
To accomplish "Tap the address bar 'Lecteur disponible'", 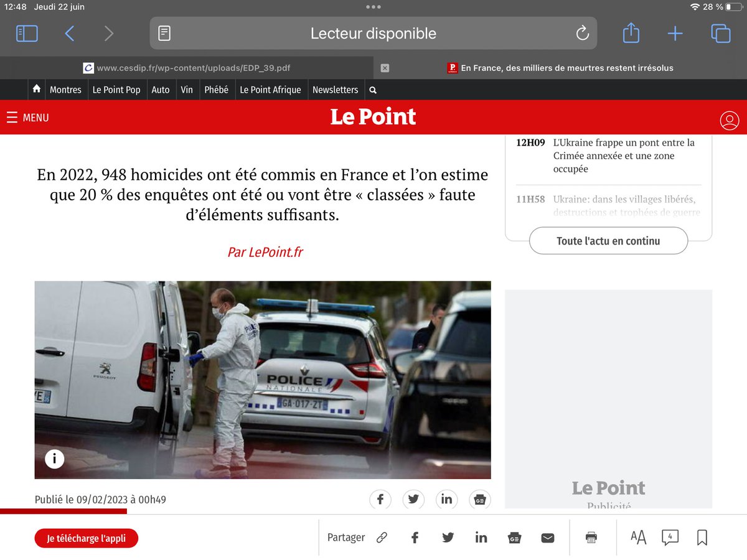I will pyautogui.click(x=374, y=33).
